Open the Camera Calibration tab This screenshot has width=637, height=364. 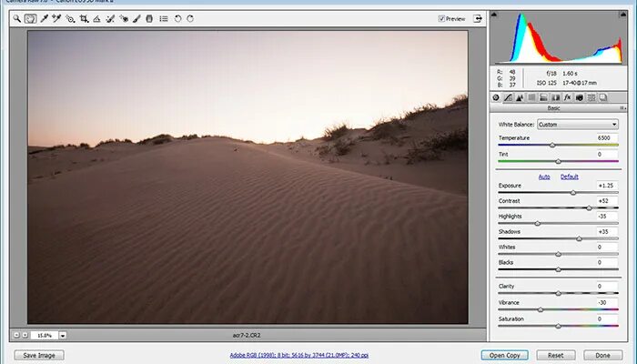coord(580,97)
